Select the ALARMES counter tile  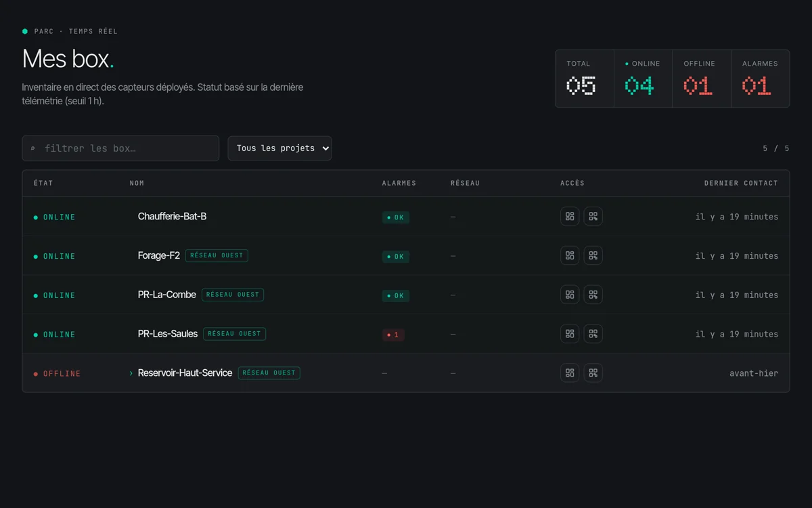click(761, 79)
